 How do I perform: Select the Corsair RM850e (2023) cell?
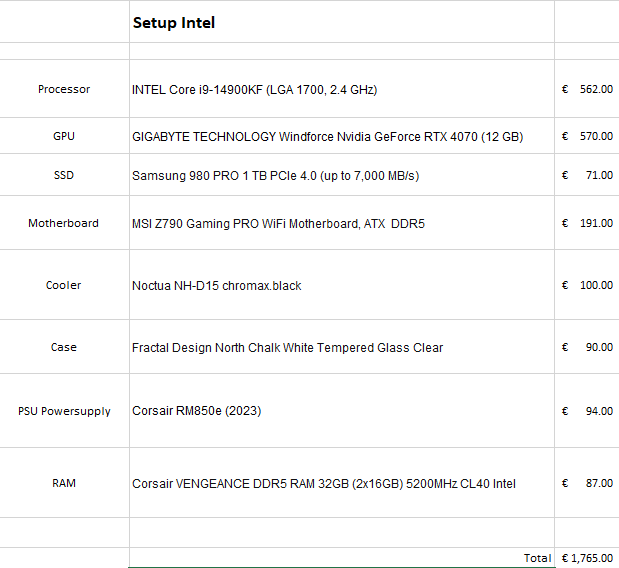[x=342, y=411]
